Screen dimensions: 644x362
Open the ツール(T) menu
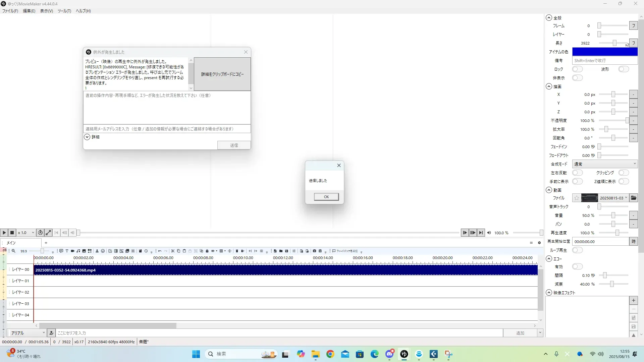(64, 11)
